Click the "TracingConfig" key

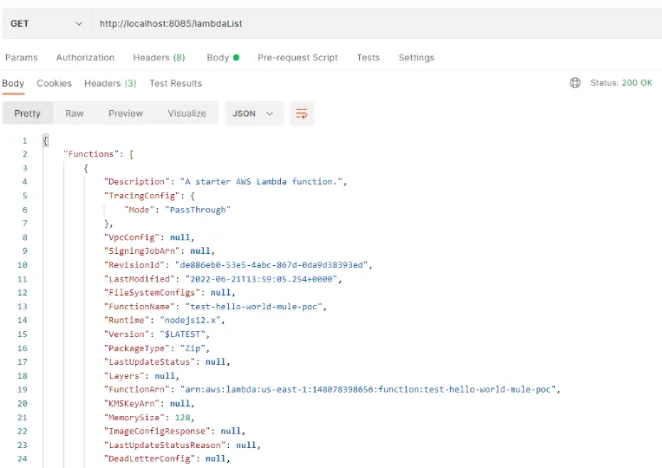(x=142, y=196)
